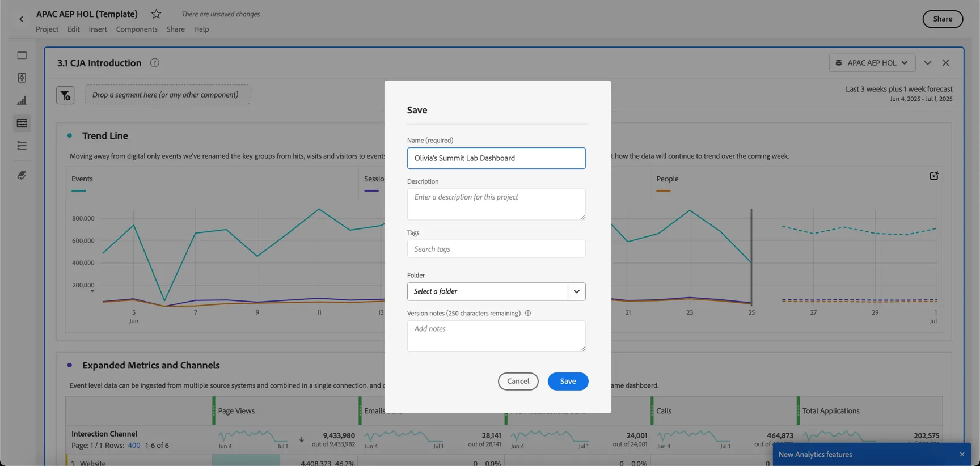
Task: Click the Version notes text area
Action: point(496,336)
